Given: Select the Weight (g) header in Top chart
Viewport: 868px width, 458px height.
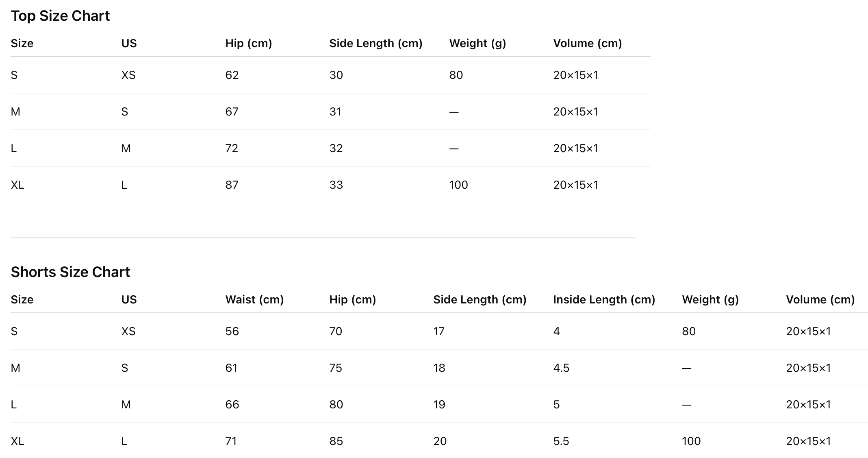Looking at the screenshot, I should tap(477, 44).
